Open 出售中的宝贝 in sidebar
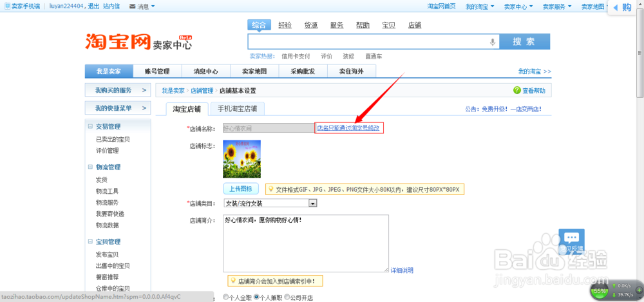Image resolution: width=644 pixels, height=302 pixels. pos(113,266)
